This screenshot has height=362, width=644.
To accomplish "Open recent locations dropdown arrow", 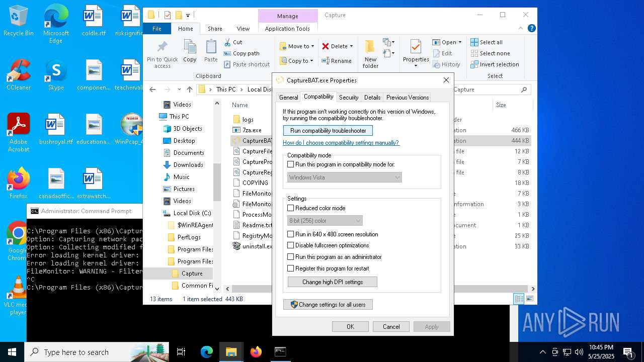I will pyautogui.click(x=178, y=89).
